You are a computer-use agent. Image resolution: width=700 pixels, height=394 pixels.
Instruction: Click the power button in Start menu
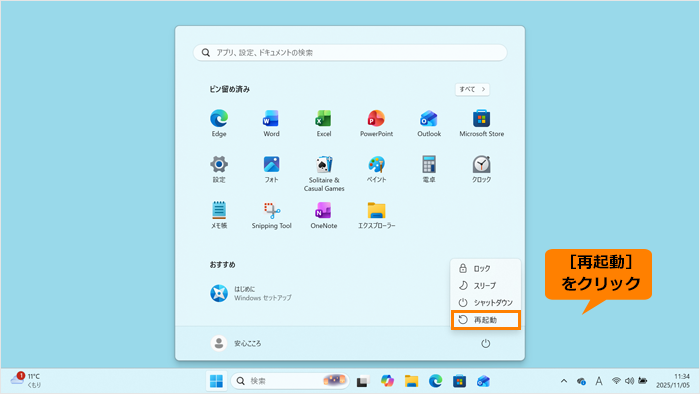pos(485,343)
